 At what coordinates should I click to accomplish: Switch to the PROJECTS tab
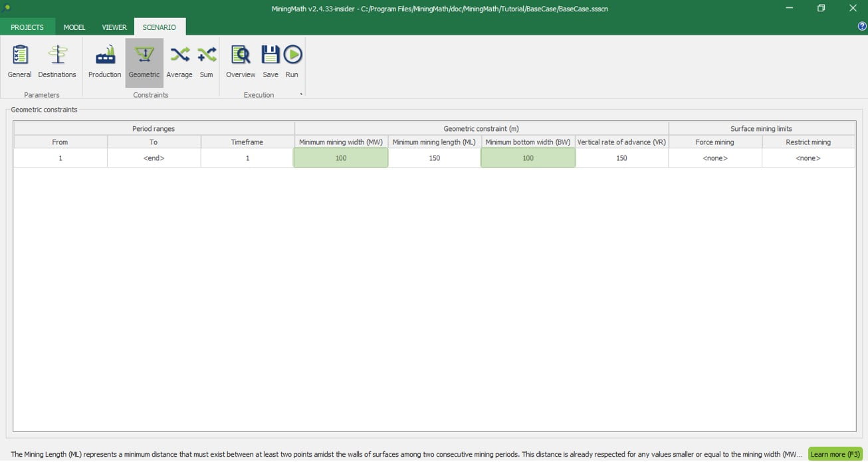pyautogui.click(x=27, y=27)
